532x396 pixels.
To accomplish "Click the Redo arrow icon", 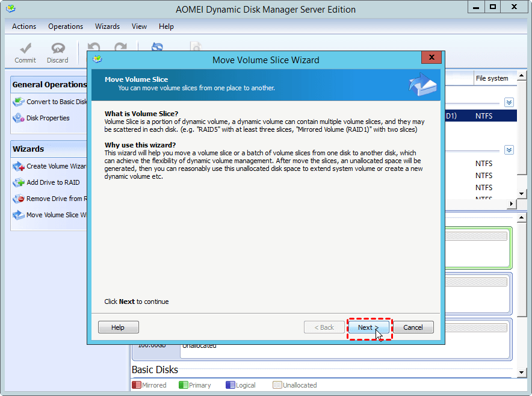I will [x=120, y=47].
